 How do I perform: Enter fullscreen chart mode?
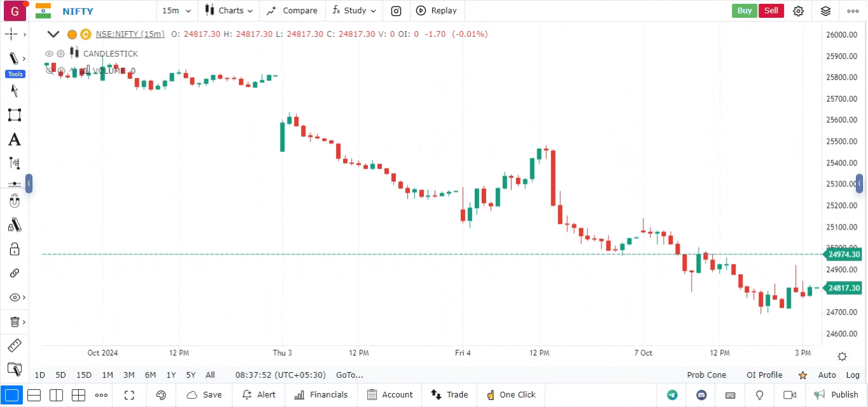coord(129,395)
